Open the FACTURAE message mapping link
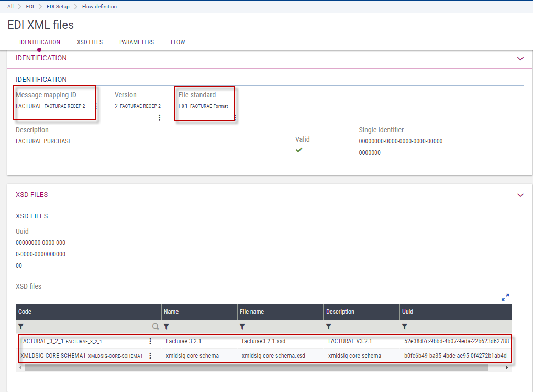 tap(29, 106)
